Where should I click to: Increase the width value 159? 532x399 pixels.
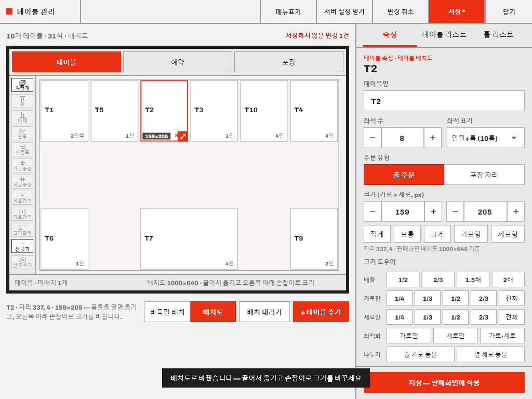[x=433, y=211]
